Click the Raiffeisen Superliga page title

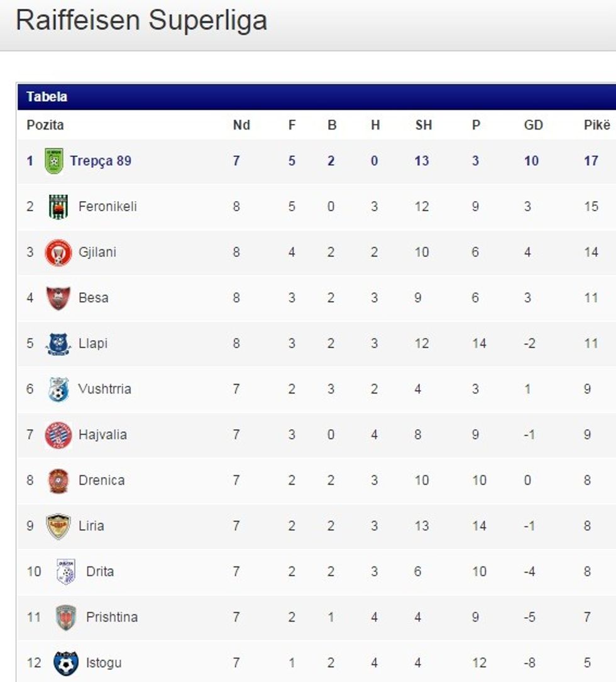[x=141, y=20]
